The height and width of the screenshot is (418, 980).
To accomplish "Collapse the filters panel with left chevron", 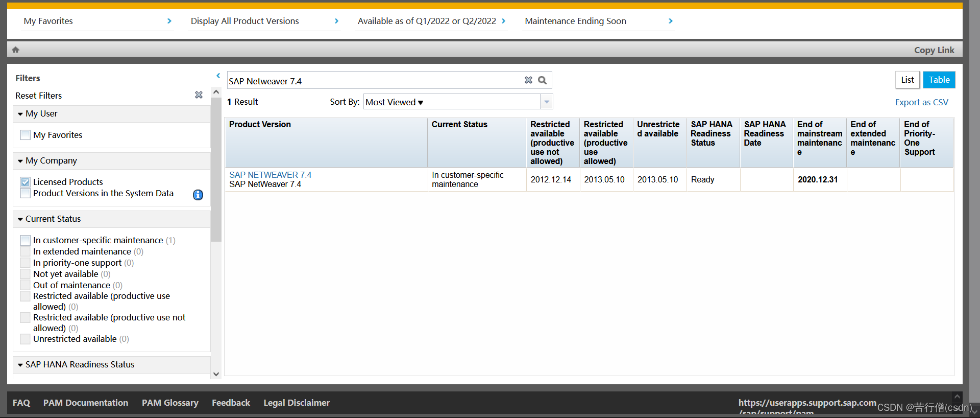I will click(218, 76).
